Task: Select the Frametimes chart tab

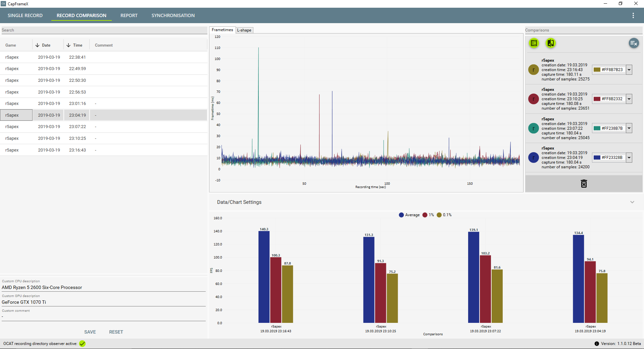Action: (222, 30)
